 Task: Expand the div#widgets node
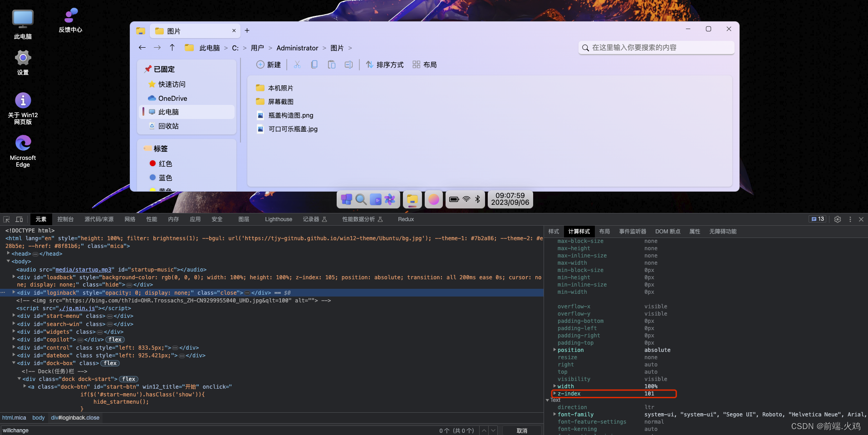pos(14,331)
